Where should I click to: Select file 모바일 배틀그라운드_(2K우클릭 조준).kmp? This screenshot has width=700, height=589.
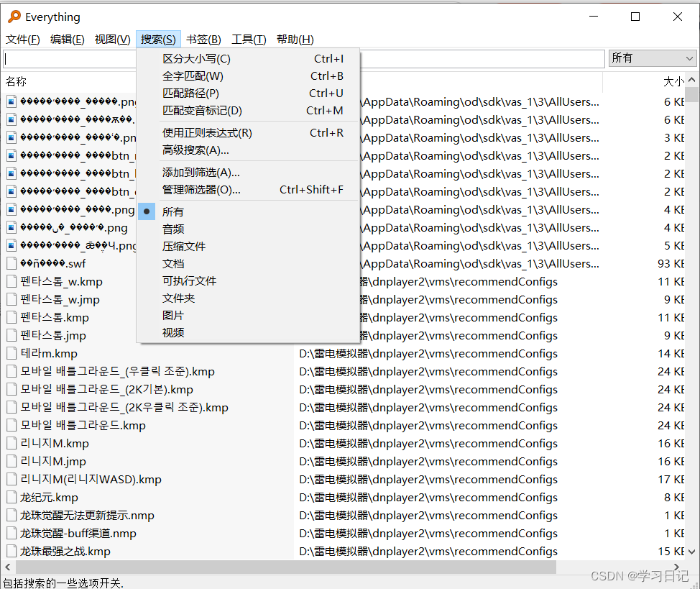(124, 408)
